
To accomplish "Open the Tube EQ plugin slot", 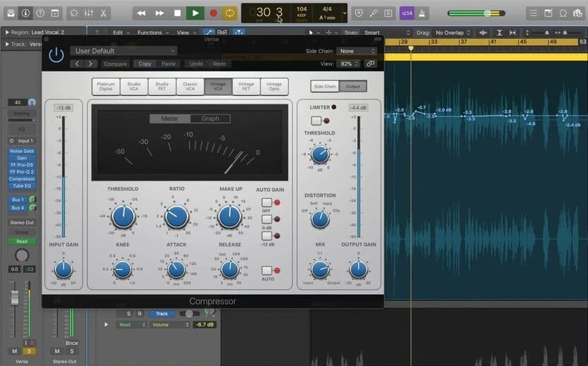I will pyautogui.click(x=22, y=185).
